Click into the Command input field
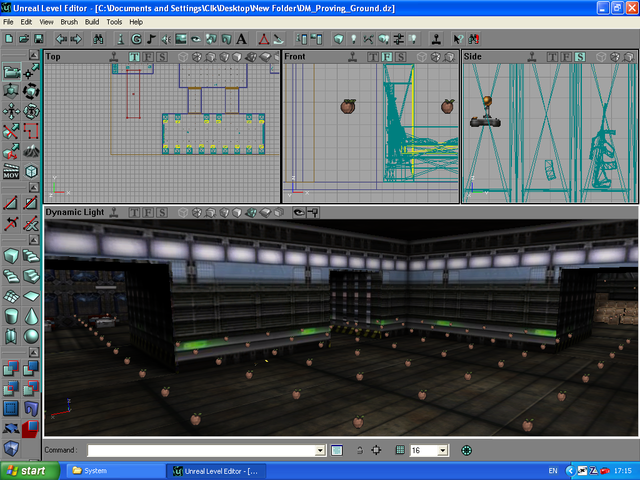This screenshot has width=640, height=480. point(200,451)
